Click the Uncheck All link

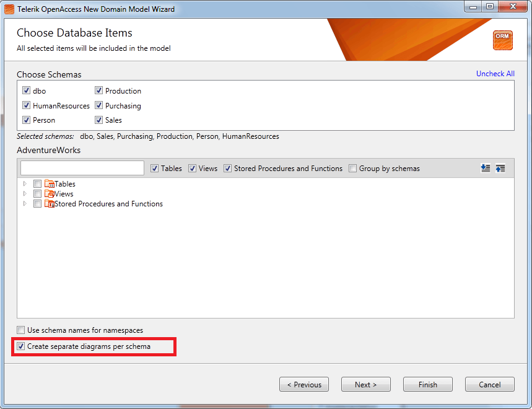tap(495, 74)
